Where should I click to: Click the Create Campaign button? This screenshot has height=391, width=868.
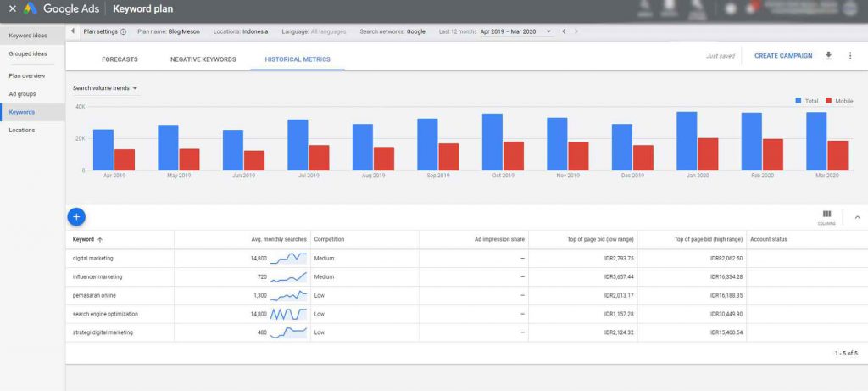pos(783,56)
